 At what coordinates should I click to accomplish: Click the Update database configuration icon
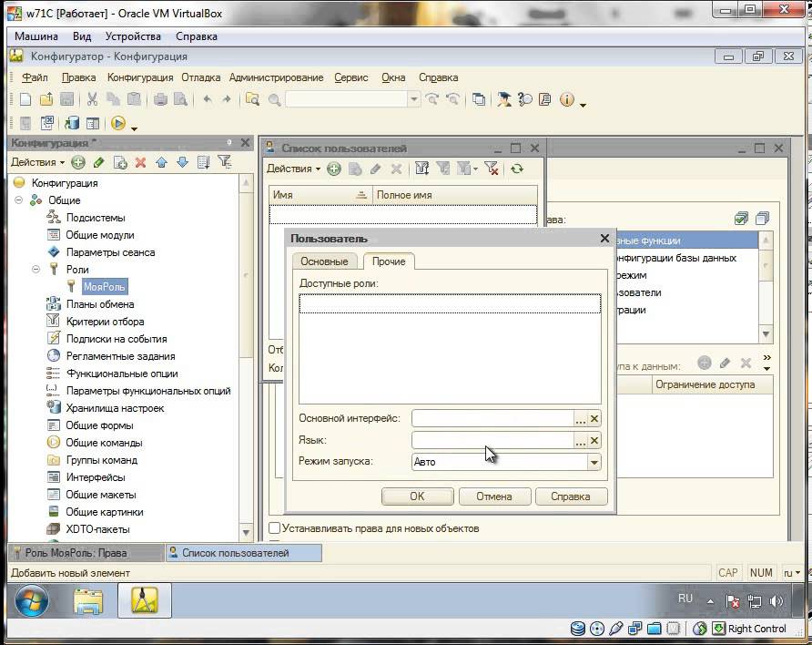[72, 123]
